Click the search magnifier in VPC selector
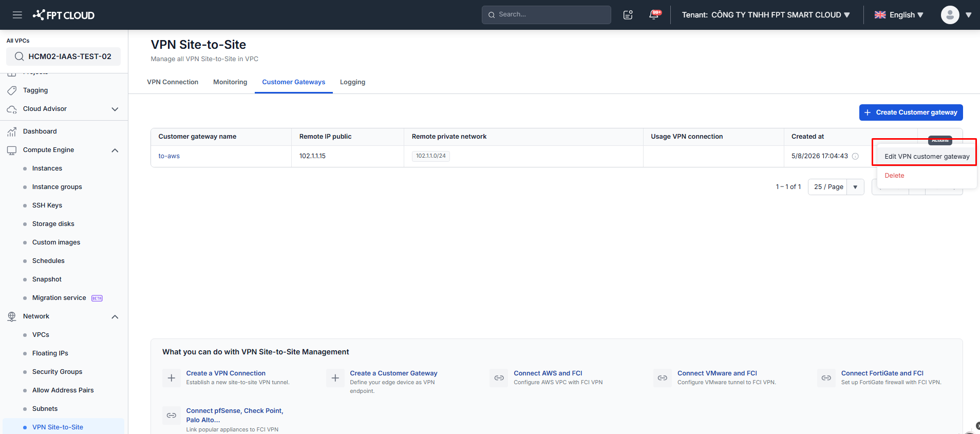The image size is (980, 434). 19,56
